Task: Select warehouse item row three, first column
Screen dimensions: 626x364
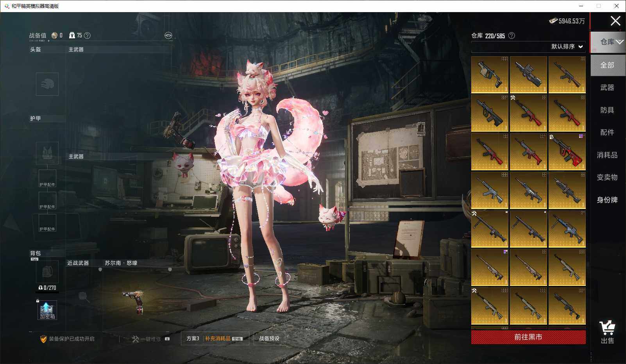Action: pyautogui.click(x=490, y=152)
